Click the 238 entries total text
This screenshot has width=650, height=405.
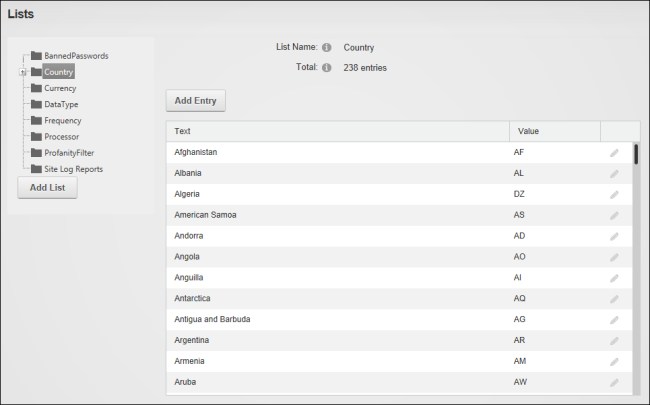[x=365, y=68]
